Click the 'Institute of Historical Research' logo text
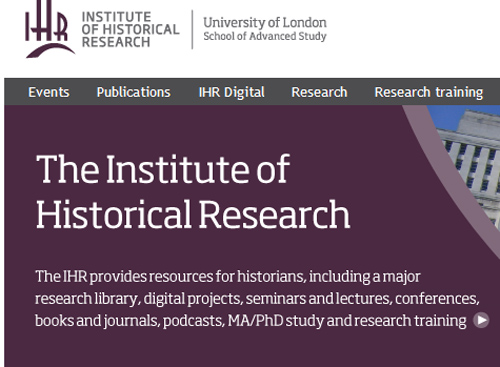The image size is (500, 367). pyautogui.click(x=130, y=29)
